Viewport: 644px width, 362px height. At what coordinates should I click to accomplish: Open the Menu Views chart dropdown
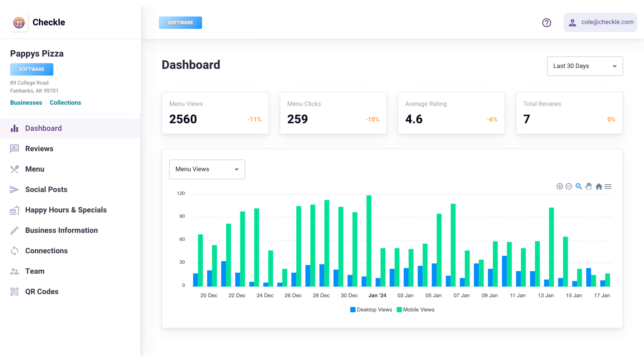[x=207, y=169]
